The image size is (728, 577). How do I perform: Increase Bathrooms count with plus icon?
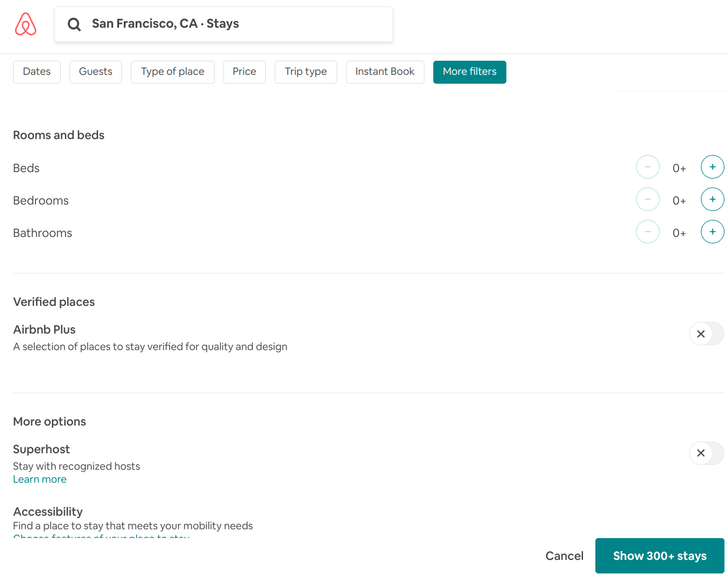712,232
